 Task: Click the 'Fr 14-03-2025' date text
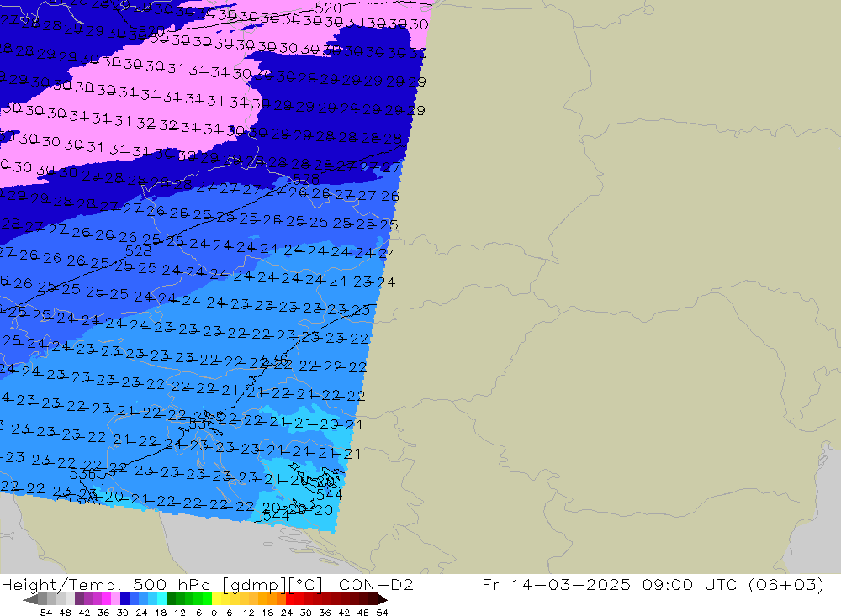point(556,584)
